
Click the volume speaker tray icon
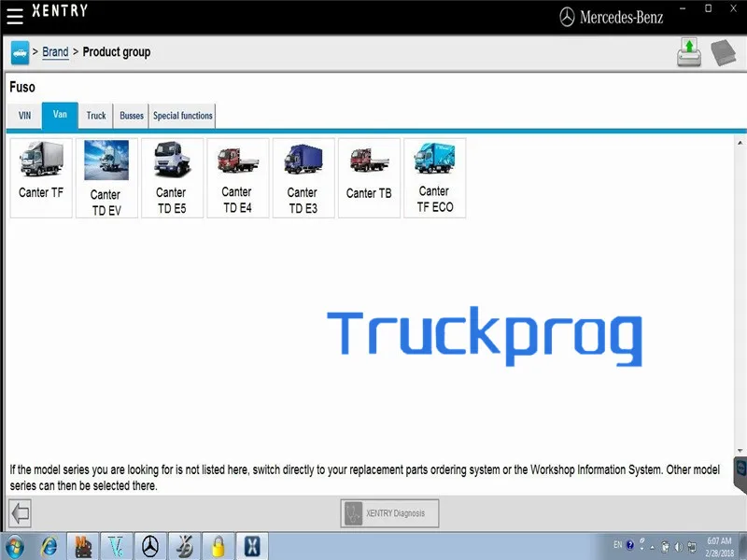point(679,547)
